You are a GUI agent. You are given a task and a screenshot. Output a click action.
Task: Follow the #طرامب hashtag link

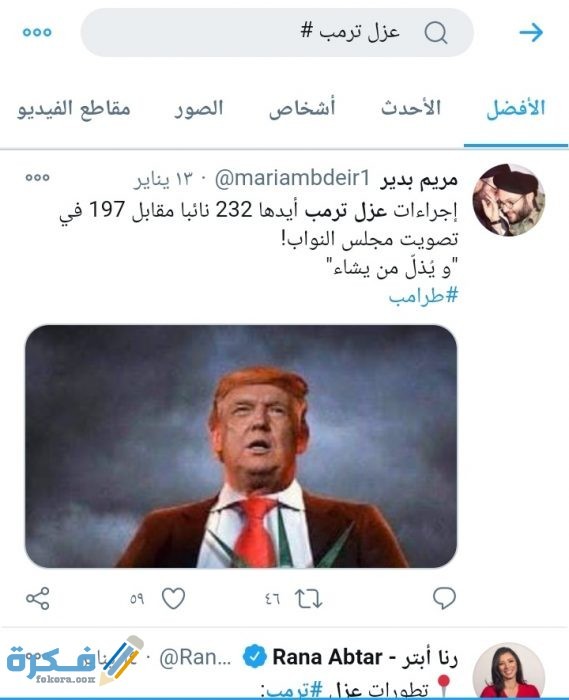point(423,296)
